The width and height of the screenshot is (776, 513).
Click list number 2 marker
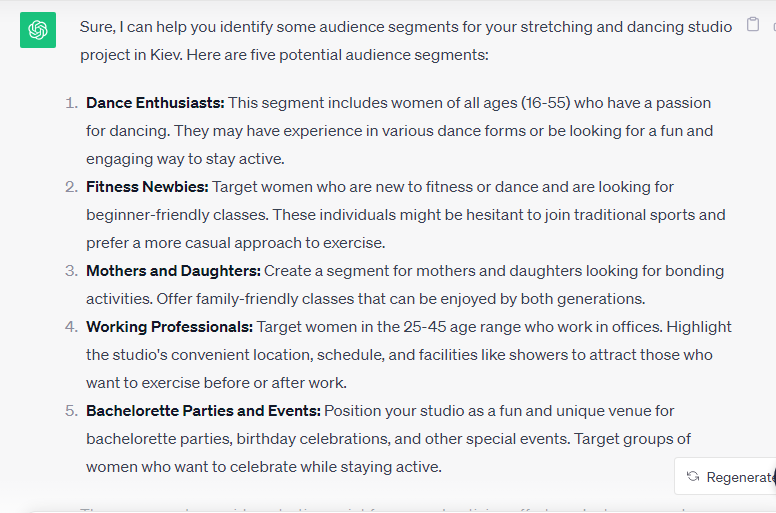click(72, 187)
